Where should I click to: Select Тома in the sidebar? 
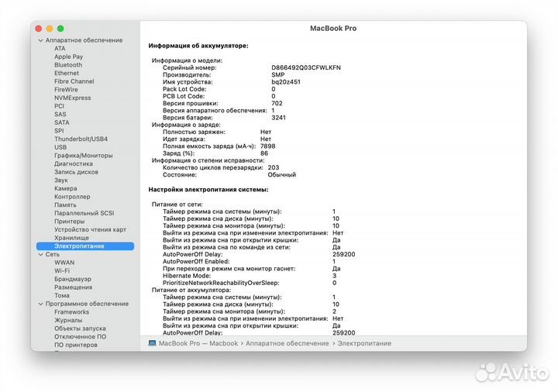tap(61, 295)
